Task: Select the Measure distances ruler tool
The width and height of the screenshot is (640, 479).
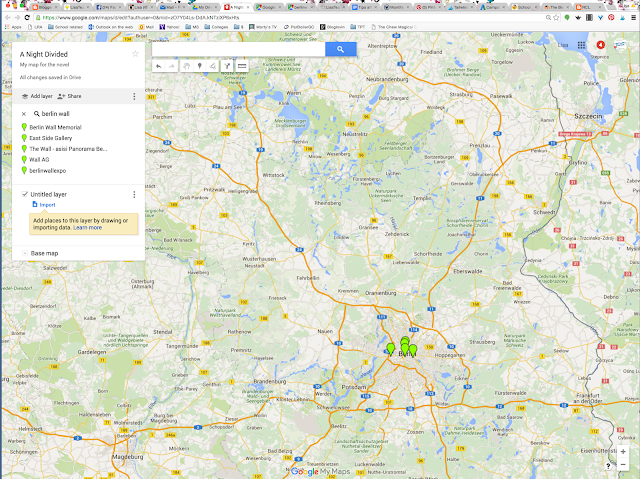Action: click(x=242, y=66)
